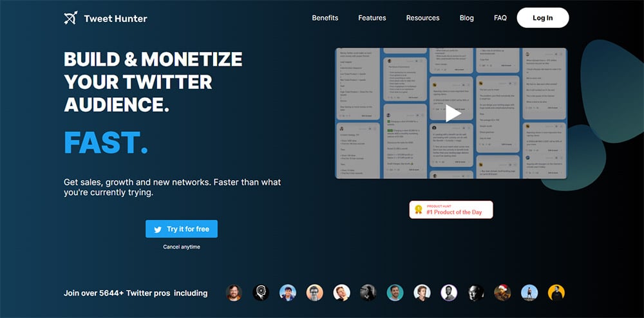The height and width of the screenshot is (318, 644).
Task: Click the Log In button
Action: (x=542, y=17)
